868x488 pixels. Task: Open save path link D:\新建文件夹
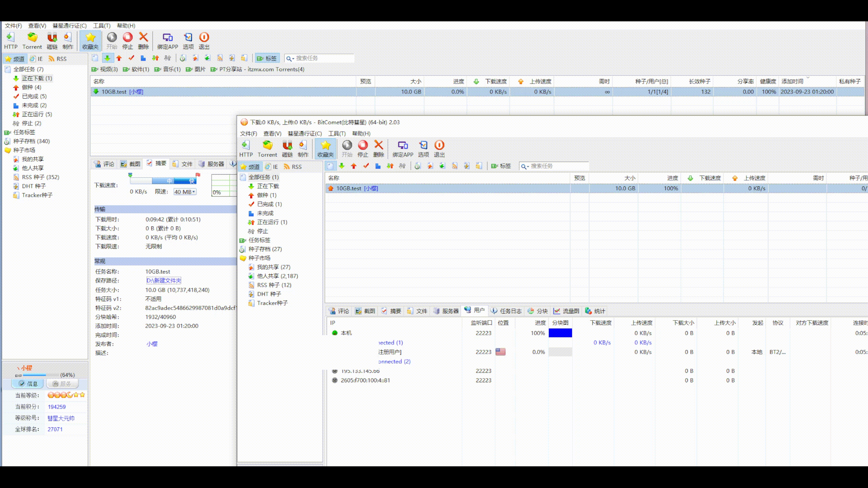[164, 281]
